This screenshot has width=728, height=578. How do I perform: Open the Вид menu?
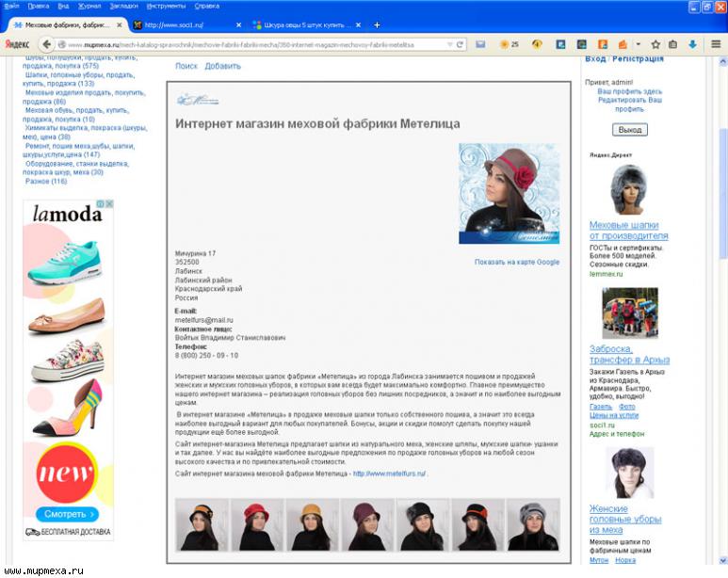63,6
